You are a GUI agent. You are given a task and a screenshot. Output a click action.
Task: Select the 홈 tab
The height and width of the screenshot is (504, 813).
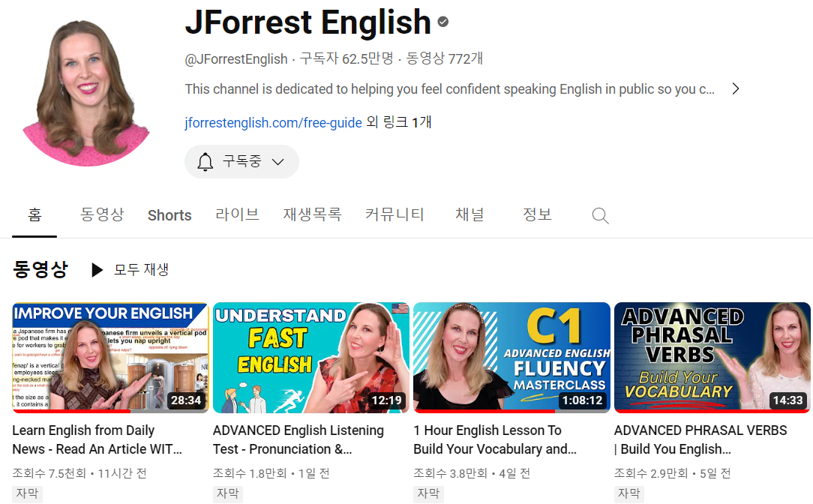34,214
